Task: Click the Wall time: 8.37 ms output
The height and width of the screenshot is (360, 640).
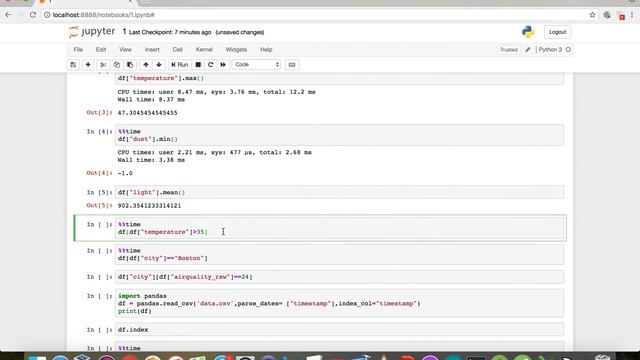Action: 151,99
